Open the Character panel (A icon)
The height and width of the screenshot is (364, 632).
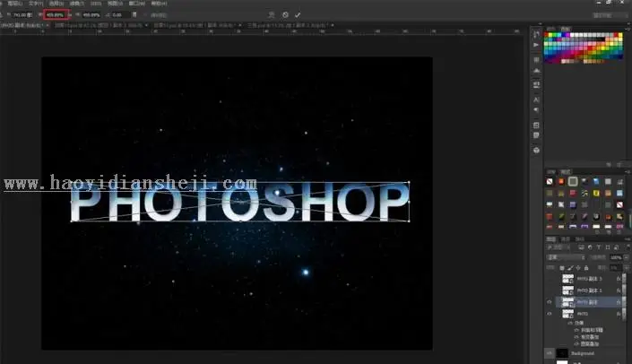tap(536, 100)
